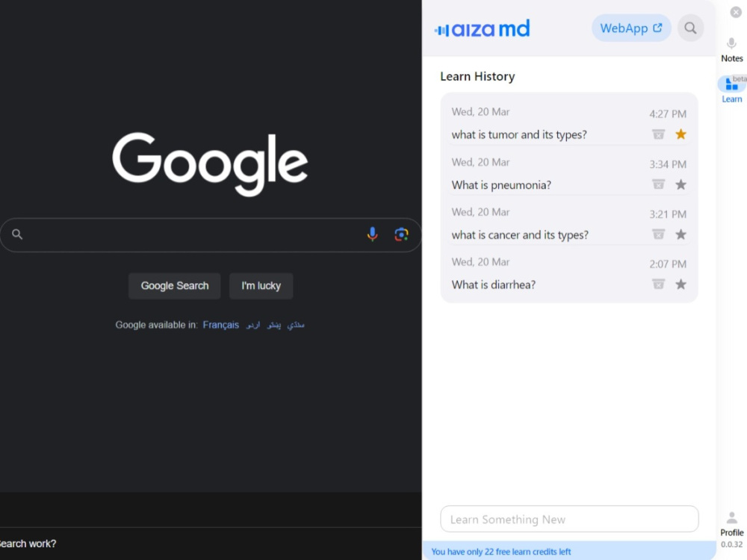Switch Google to Français

(220, 325)
